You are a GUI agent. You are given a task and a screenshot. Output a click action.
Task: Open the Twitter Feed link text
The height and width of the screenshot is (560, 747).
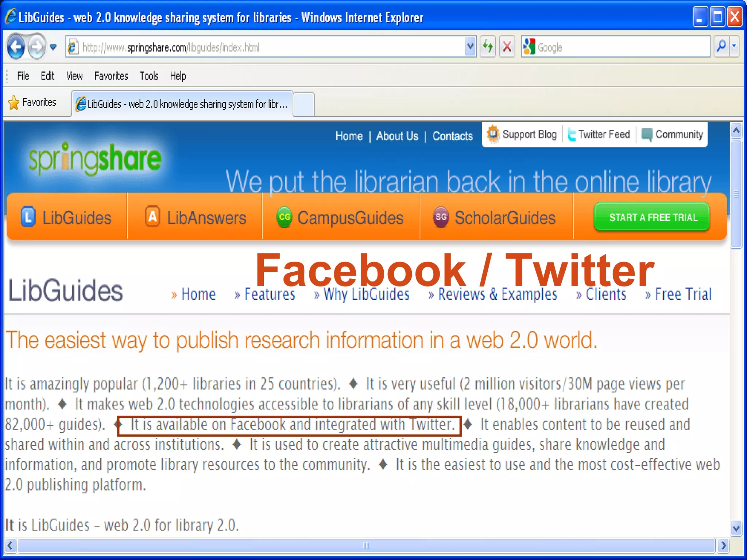[x=604, y=135]
